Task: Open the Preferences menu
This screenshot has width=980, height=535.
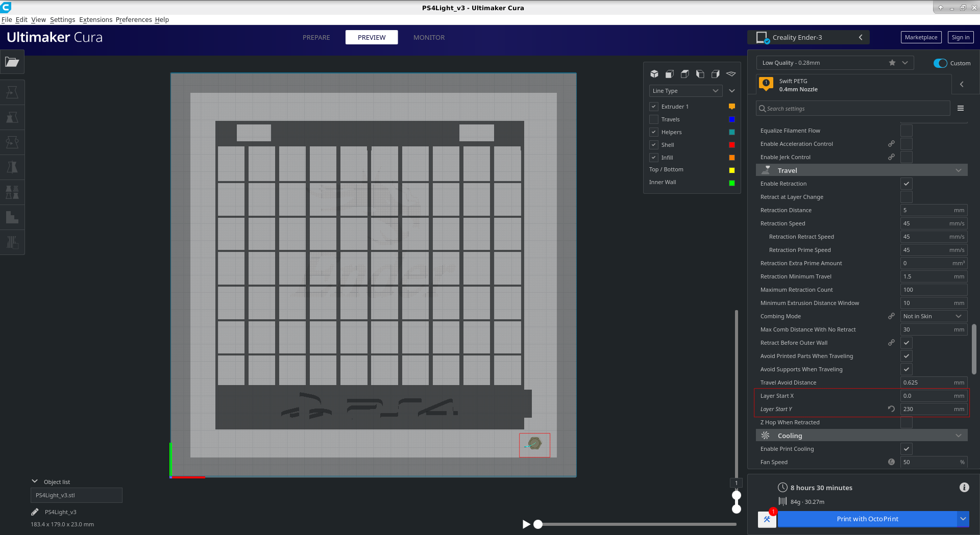Action: (134, 20)
